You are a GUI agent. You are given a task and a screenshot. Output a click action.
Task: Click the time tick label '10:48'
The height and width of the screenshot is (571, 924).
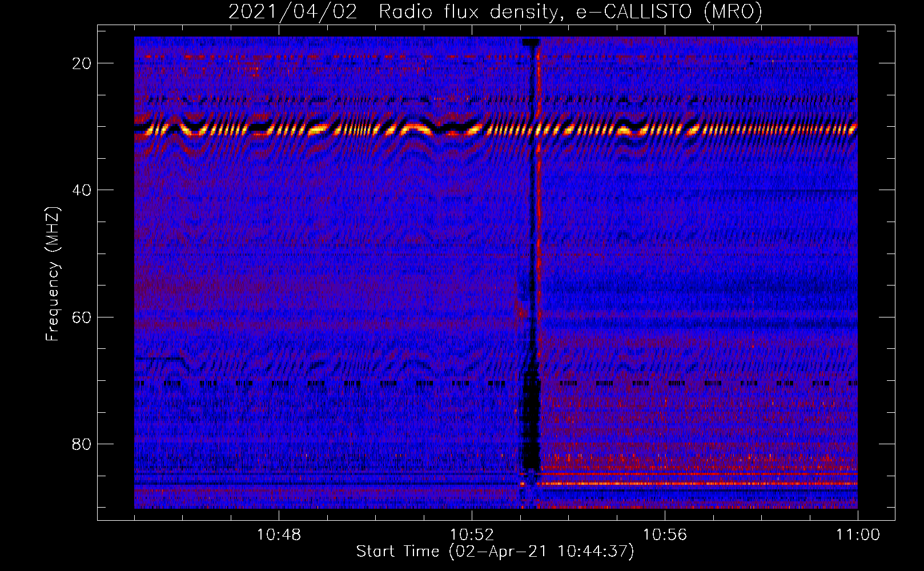pos(279,535)
